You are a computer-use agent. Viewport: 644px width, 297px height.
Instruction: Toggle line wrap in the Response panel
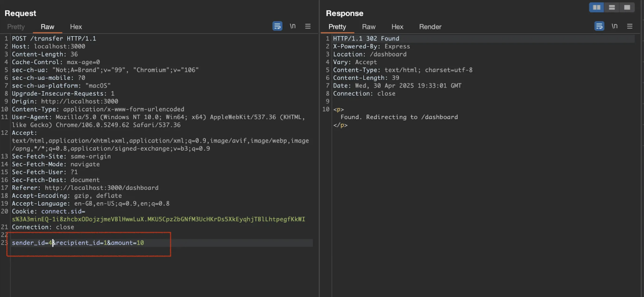(x=599, y=26)
